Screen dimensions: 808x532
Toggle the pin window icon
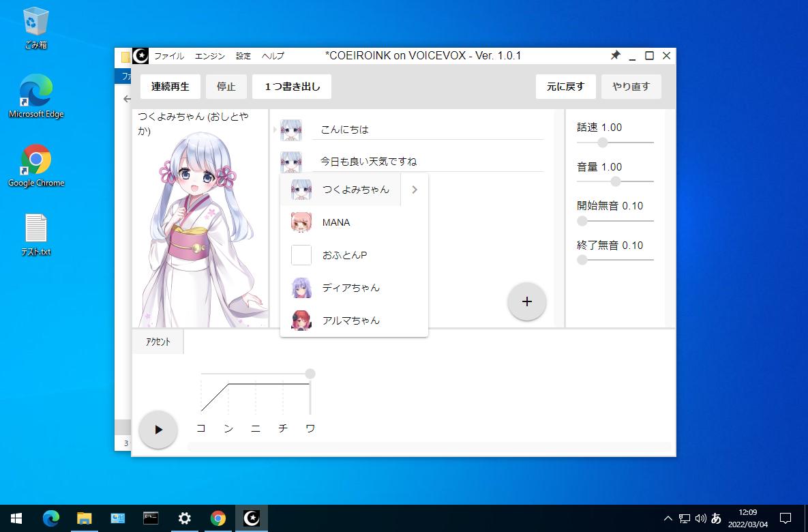[615, 55]
